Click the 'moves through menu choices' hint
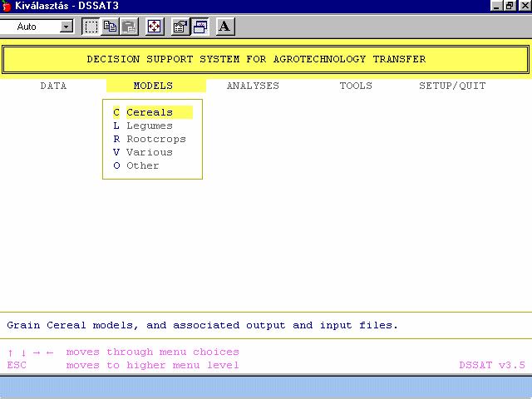This screenshot has height=399, width=532. click(153, 352)
